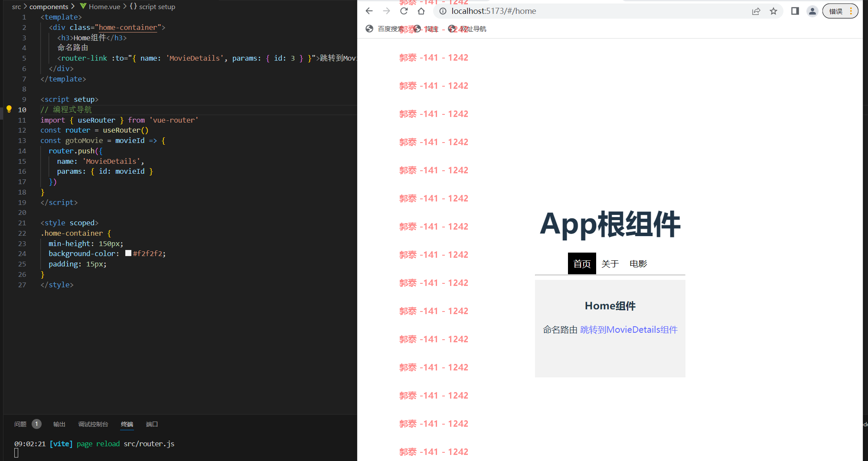Screen dimensions: 868x461
Task: Open the 调试控制台 panel tab
Action: 93,424
